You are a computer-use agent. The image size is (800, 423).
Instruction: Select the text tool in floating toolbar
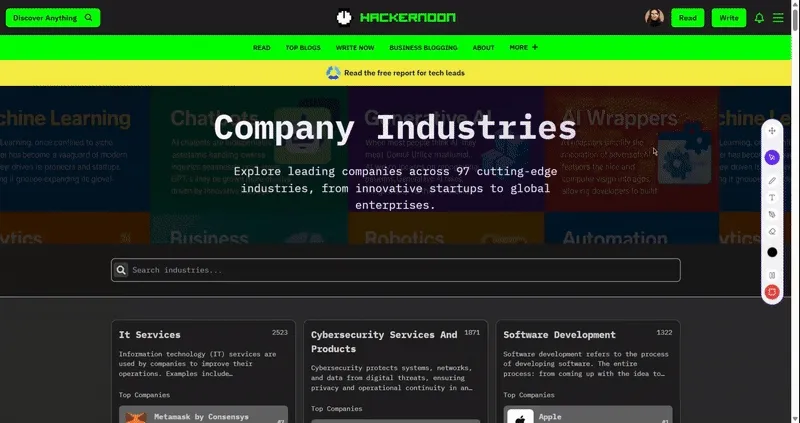(772, 198)
